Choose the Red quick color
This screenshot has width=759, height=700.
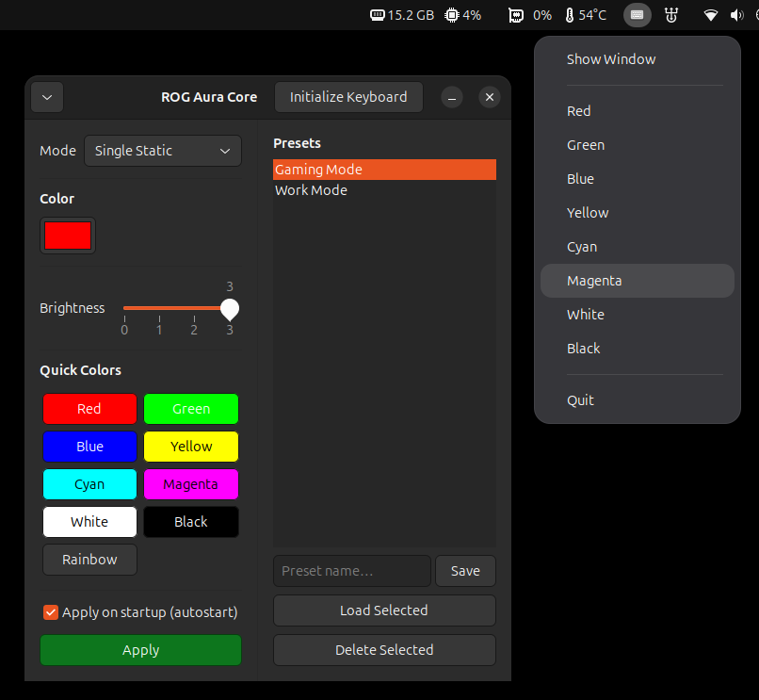(x=89, y=409)
